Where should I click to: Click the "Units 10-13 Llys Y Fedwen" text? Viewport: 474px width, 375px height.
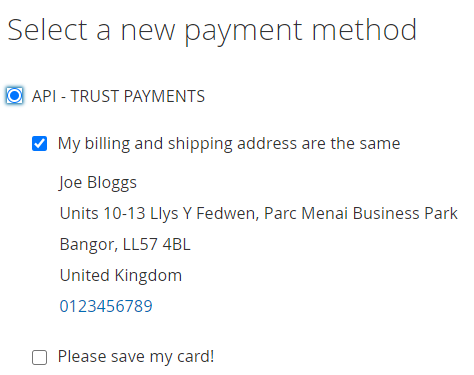coord(159,213)
